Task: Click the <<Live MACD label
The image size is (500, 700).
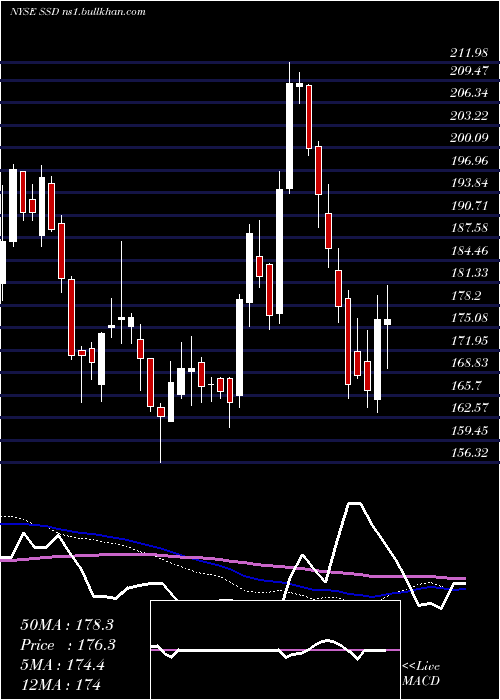Action: point(421,673)
